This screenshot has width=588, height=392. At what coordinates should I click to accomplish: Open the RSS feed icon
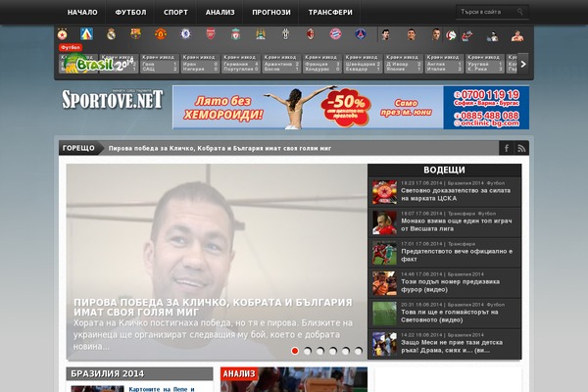point(521,148)
